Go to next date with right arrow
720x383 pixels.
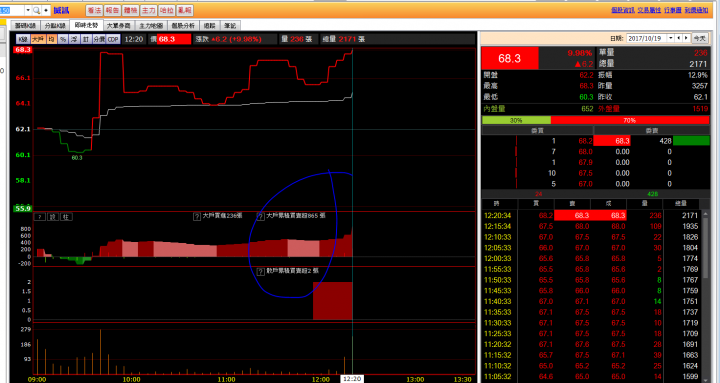[x=686, y=38]
